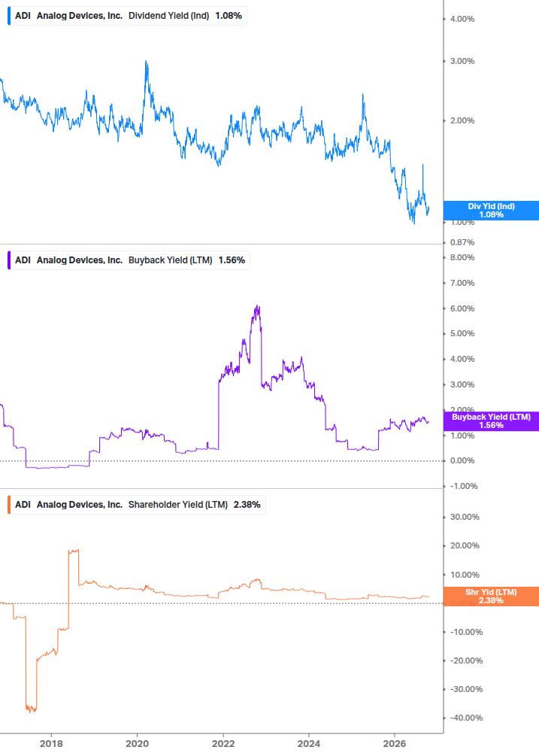Click the 2.00% label on the dividend yield axis

click(462, 120)
